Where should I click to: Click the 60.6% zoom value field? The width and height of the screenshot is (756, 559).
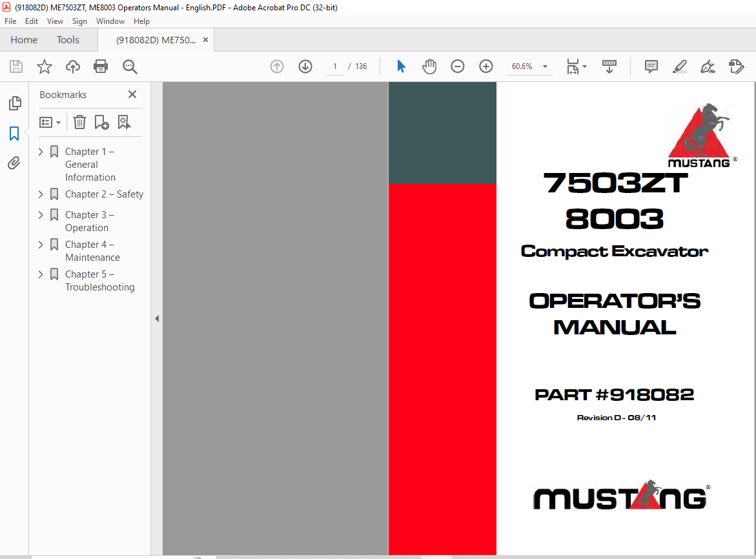[x=522, y=66]
